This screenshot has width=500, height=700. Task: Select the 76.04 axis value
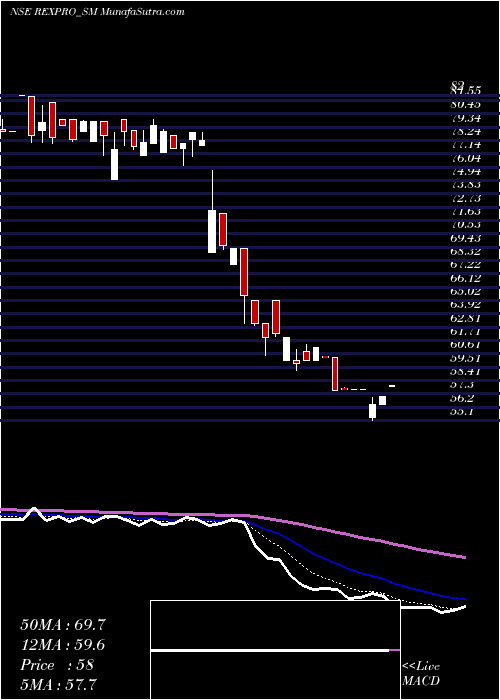click(x=466, y=158)
